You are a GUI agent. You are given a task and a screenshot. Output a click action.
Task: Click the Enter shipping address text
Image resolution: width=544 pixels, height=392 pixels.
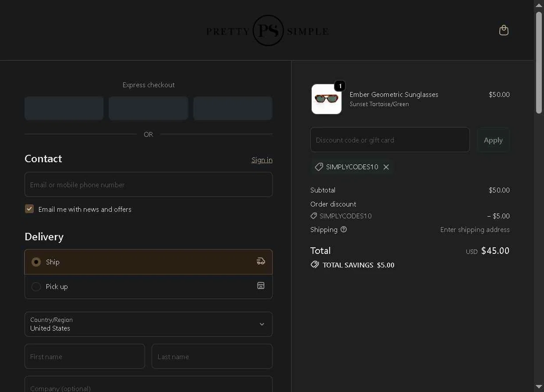click(x=475, y=229)
